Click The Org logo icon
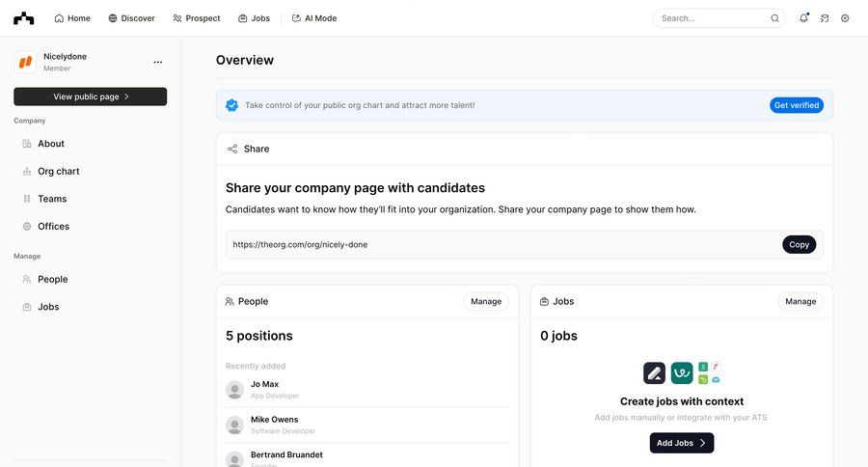Viewport: 868px width, 467px height. click(x=24, y=18)
